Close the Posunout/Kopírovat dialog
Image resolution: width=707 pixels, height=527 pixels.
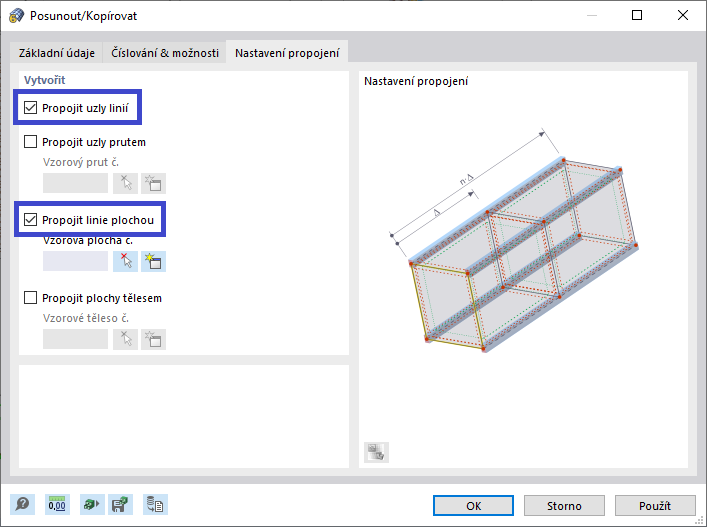(x=683, y=15)
